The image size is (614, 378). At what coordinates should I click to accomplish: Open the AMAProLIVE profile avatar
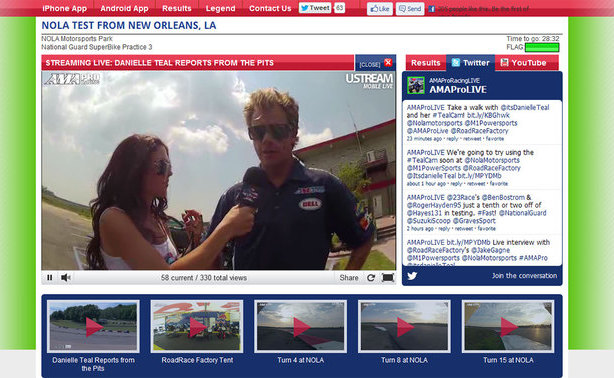415,85
